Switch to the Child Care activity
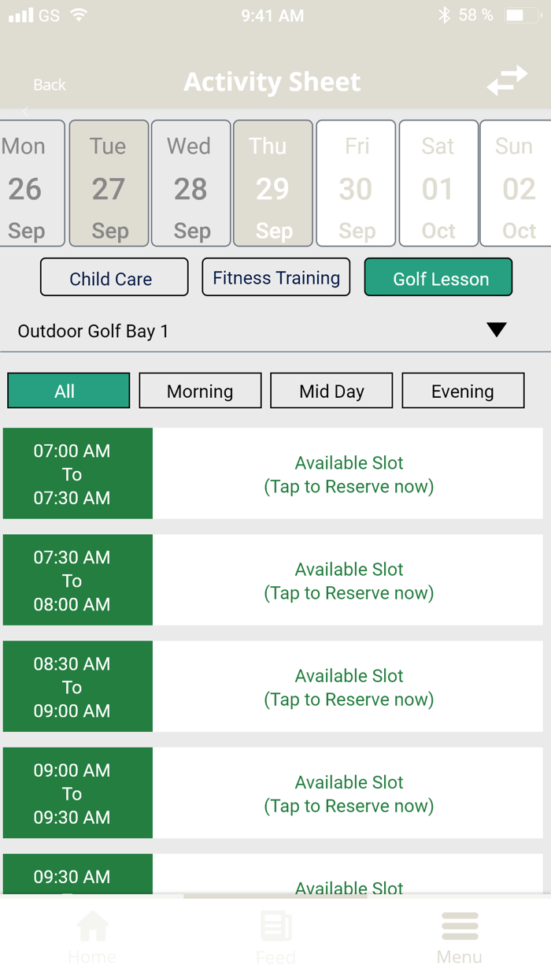Viewport: 551px width, 980px height. 113,277
